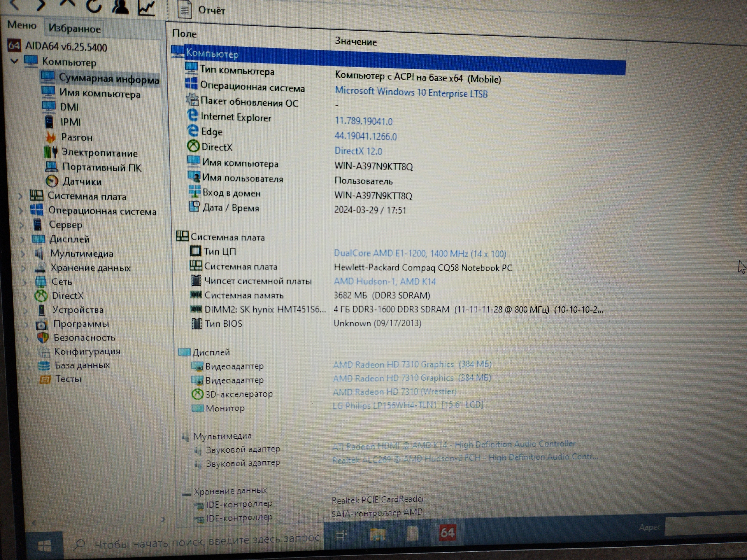Select Realtek PCIE CardReader value

378,499
